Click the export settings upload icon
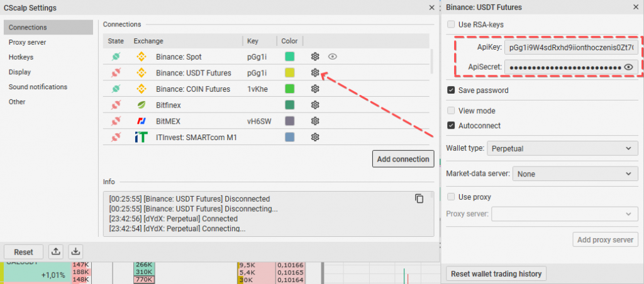The height and width of the screenshot is (284, 644). (x=56, y=251)
